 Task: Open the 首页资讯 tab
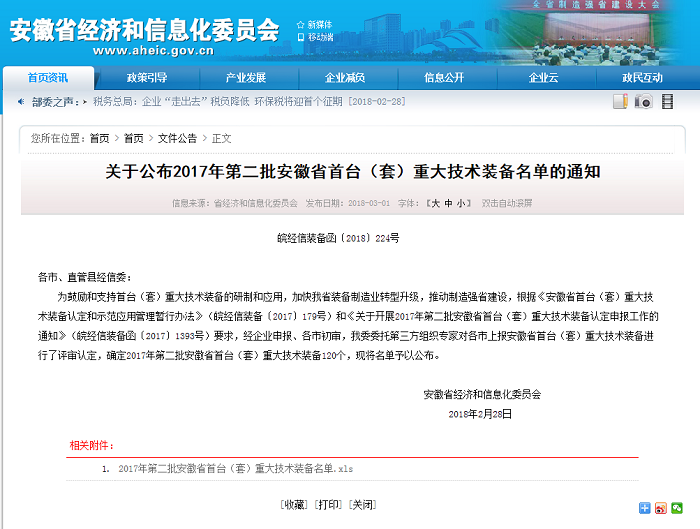point(48,77)
